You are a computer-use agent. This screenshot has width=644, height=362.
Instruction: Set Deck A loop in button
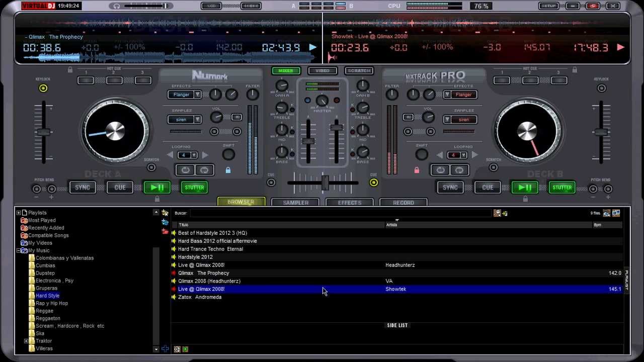pos(185,170)
